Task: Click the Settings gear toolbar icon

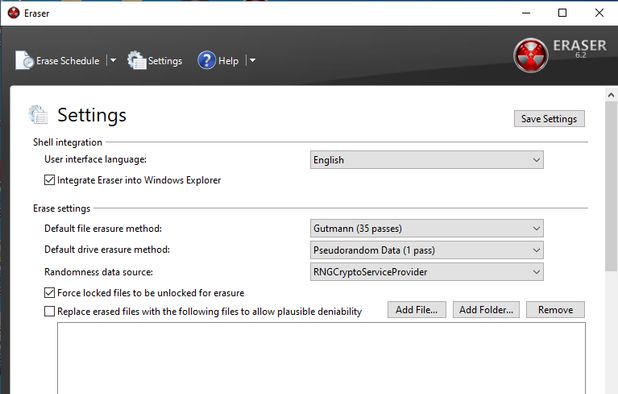Action: pos(137,60)
